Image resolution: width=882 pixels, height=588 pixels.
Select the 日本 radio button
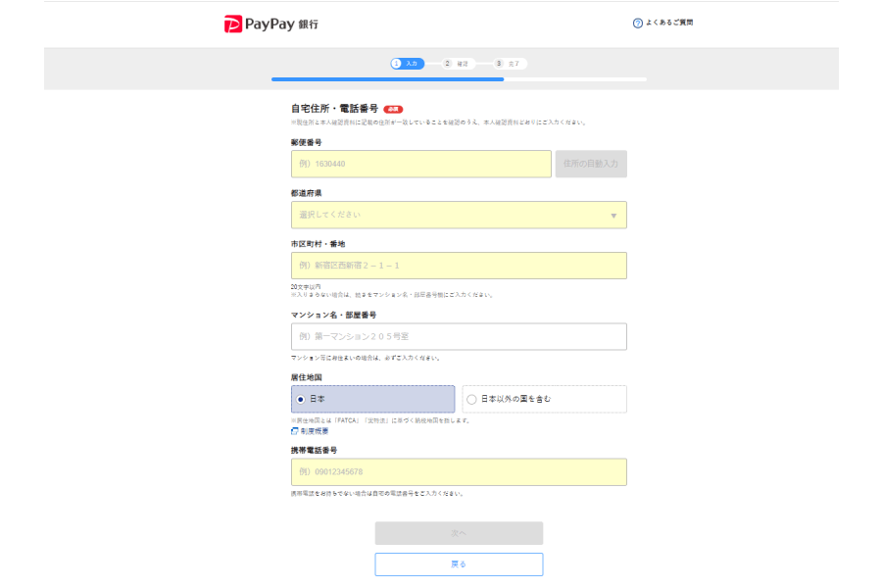[x=301, y=399]
